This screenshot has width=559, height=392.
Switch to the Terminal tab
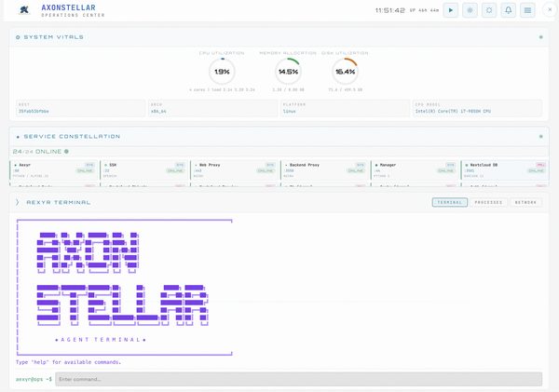point(450,202)
